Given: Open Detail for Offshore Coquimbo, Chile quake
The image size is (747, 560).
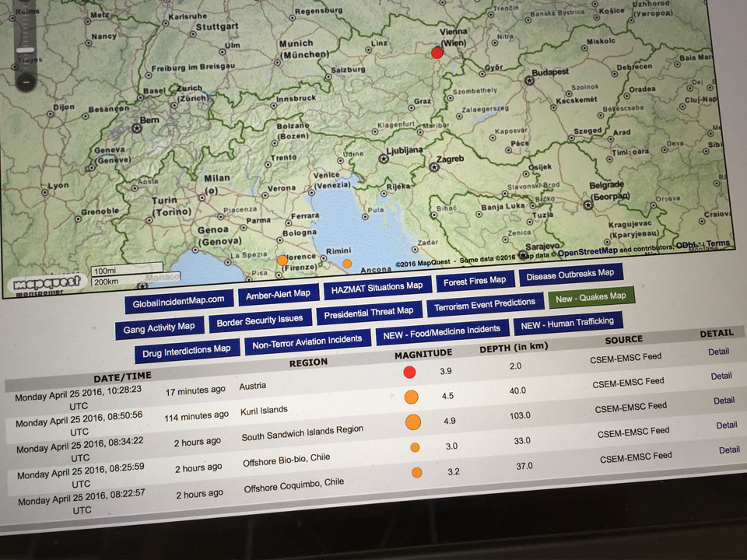Looking at the screenshot, I should (x=729, y=450).
